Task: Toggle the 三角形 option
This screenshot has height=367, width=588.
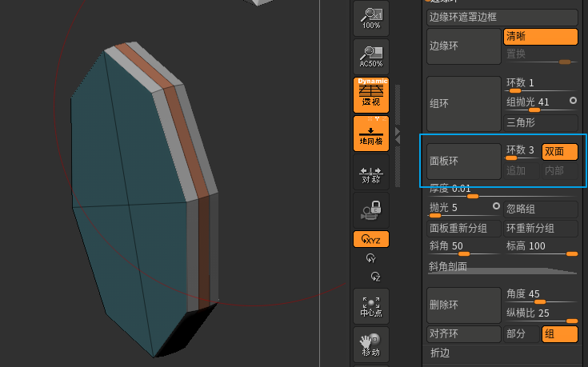Action: [540, 123]
